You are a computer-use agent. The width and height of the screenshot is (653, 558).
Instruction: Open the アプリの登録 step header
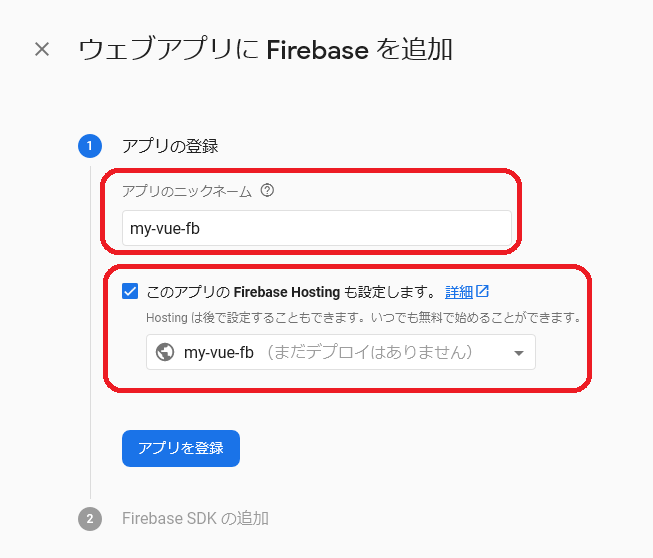pos(170,146)
